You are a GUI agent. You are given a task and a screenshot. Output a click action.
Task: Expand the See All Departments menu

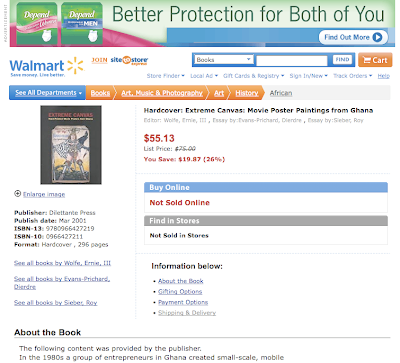click(x=47, y=93)
